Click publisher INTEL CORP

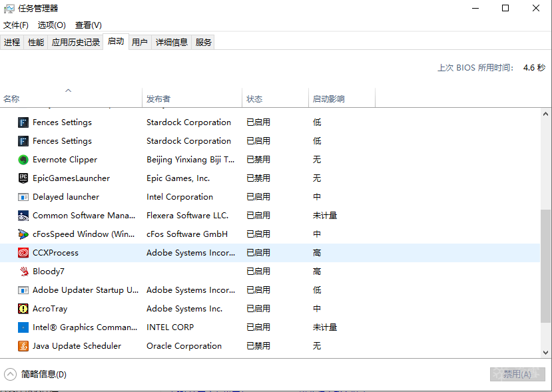[170, 327]
